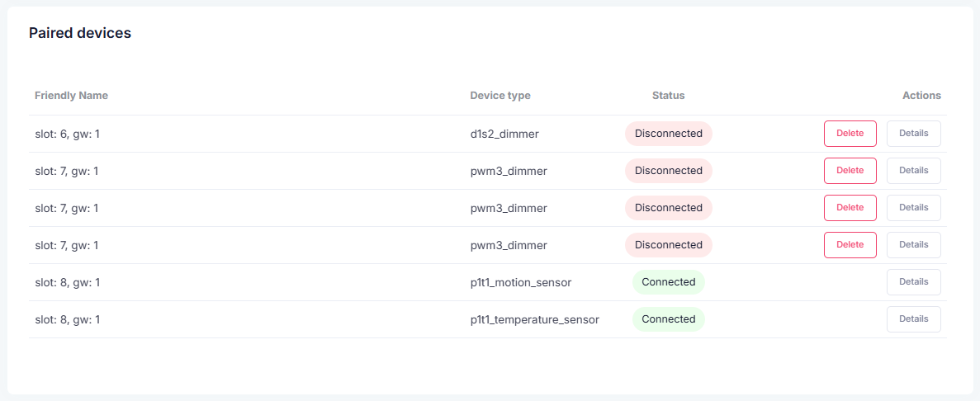This screenshot has height=401, width=980.
Task: Select the p1t1_temperature_sensor device type text
Action: coord(534,319)
